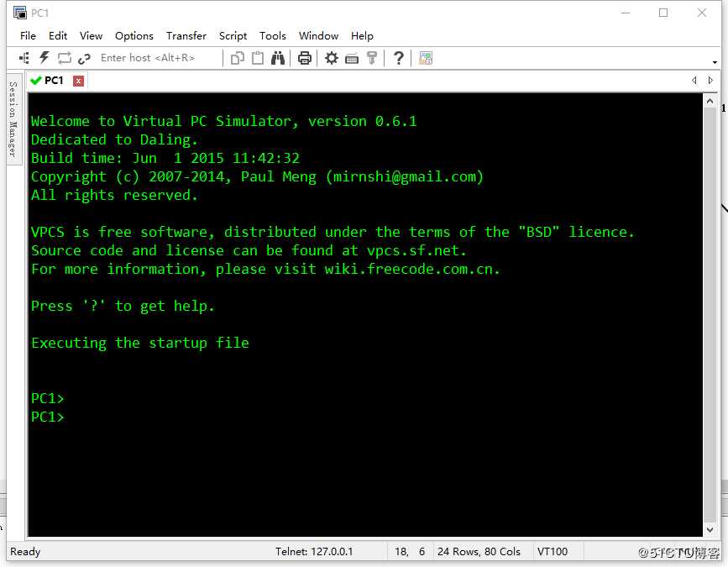Click the Copy toolbar icon
This screenshot has width=728, height=567.
[x=238, y=58]
